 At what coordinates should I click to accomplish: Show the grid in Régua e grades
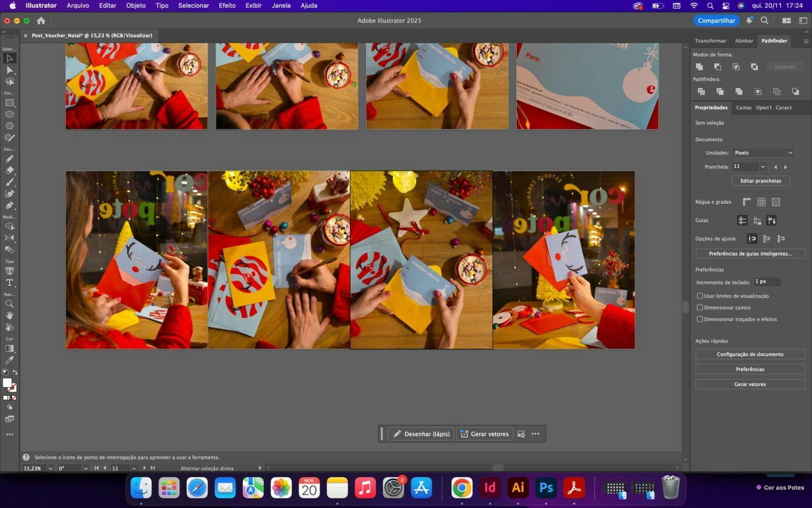tap(761, 202)
